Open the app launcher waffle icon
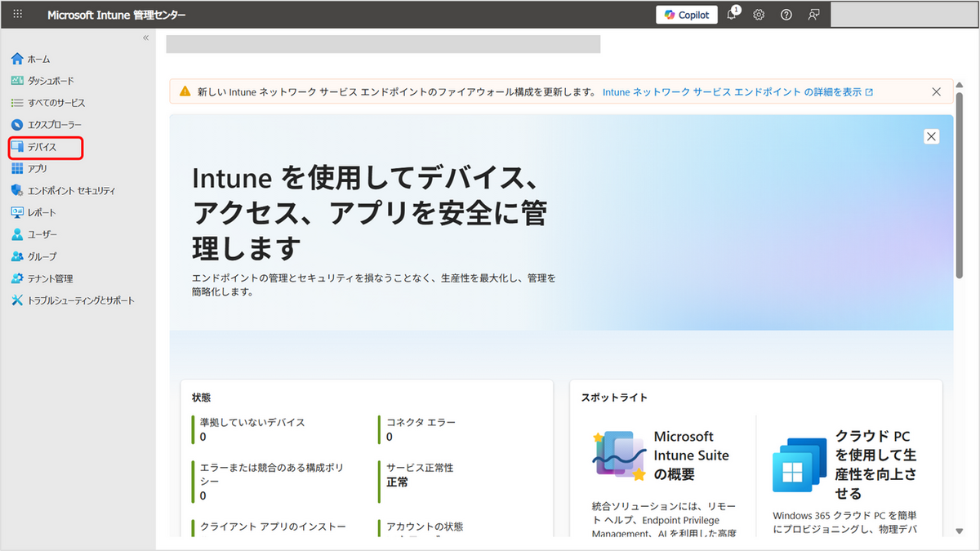Image resolution: width=980 pixels, height=551 pixels. click(18, 15)
